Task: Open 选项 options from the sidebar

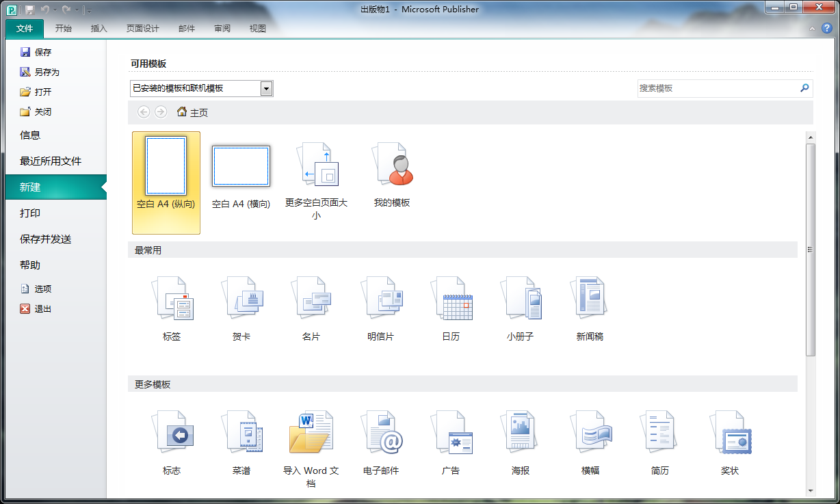Action: pos(42,289)
